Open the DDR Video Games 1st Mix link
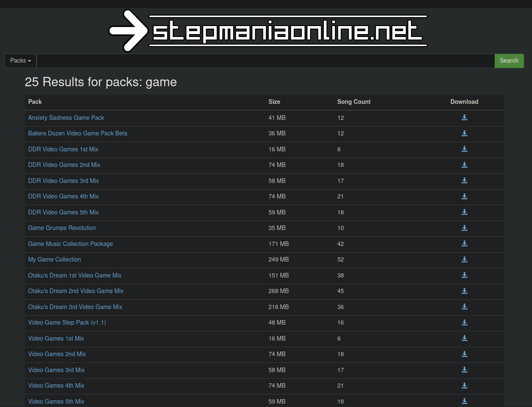Screen dimensions: 532x407 [63, 149]
